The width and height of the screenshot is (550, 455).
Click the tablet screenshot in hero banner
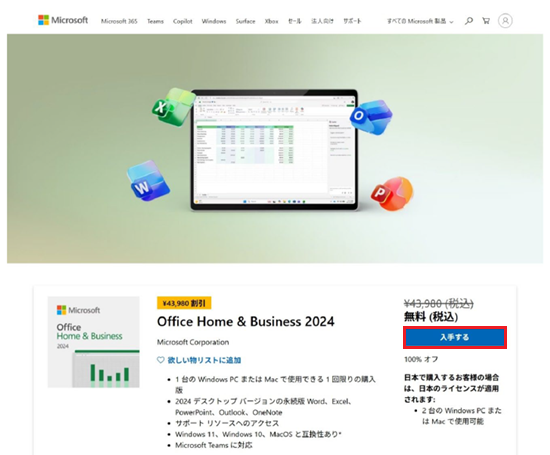coord(274,150)
